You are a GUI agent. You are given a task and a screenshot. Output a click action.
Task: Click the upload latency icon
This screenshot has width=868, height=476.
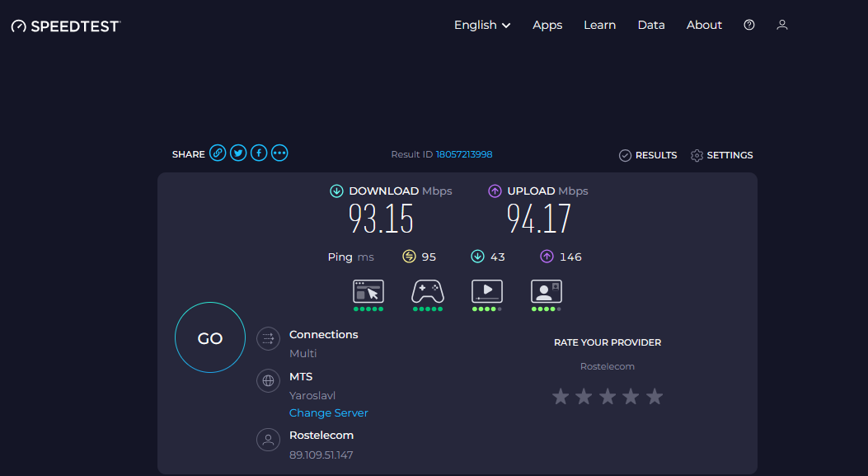pos(547,257)
